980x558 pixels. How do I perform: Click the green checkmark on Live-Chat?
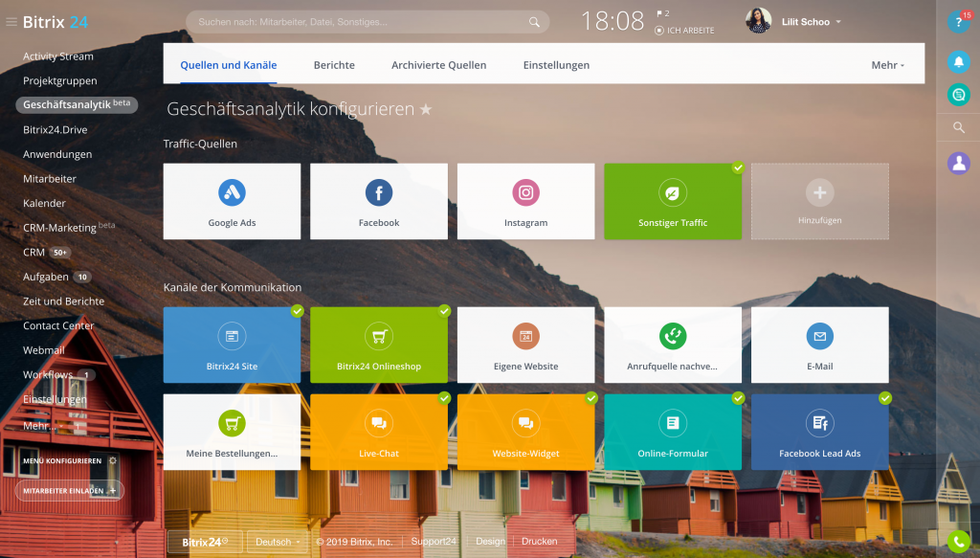[x=444, y=398]
